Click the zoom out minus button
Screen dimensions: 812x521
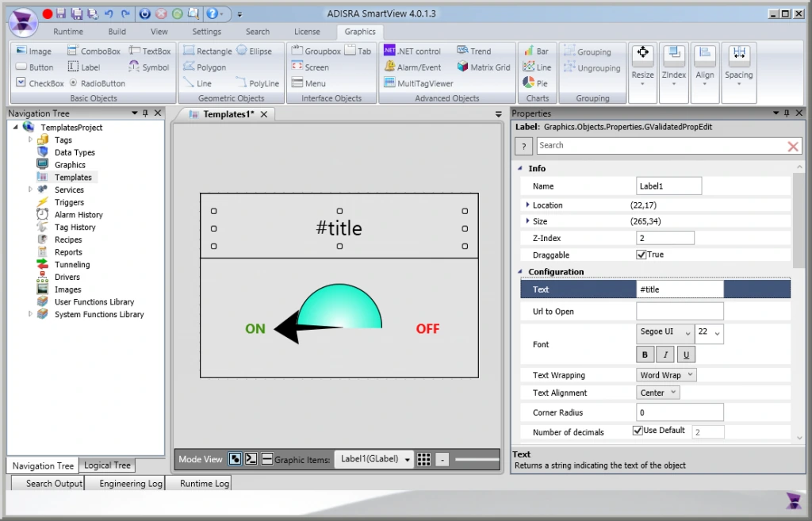(442, 459)
